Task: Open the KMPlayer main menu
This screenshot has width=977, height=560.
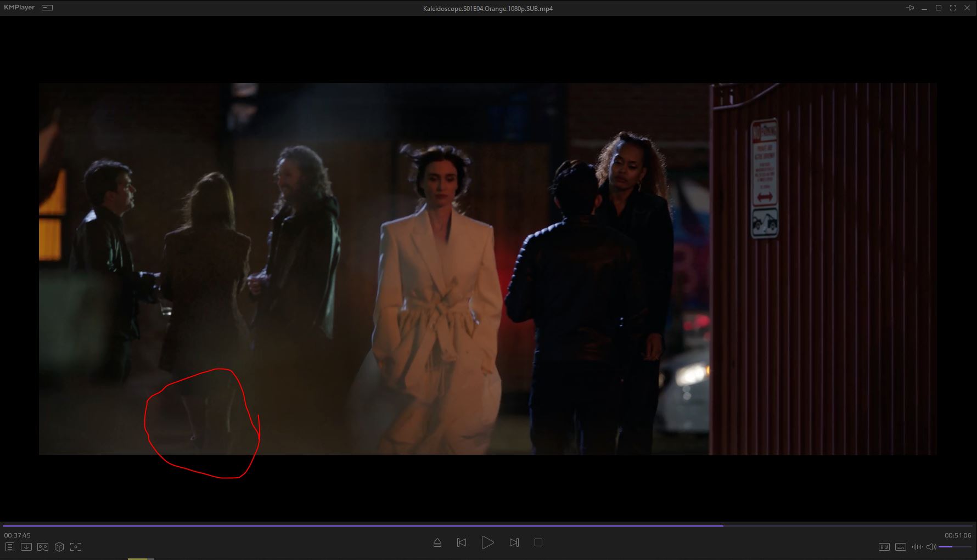Action: pyautogui.click(x=19, y=8)
